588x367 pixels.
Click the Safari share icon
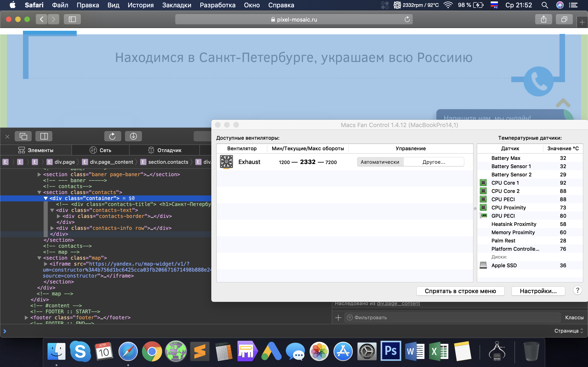[x=543, y=19]
